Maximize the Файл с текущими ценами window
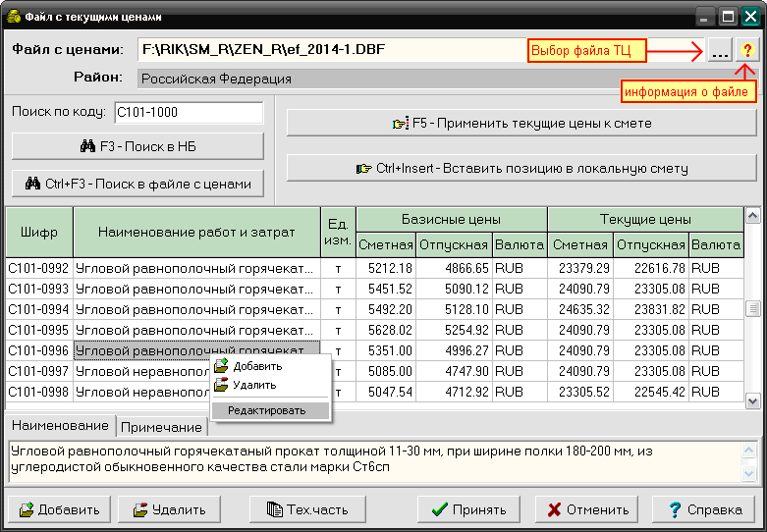The height and width of the screenshot is (532, 767). [x=728, y=18]
